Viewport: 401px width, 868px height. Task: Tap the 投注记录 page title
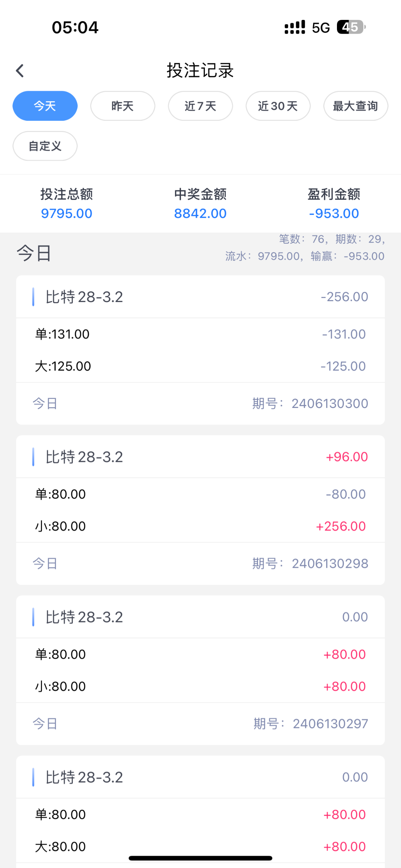200,71
